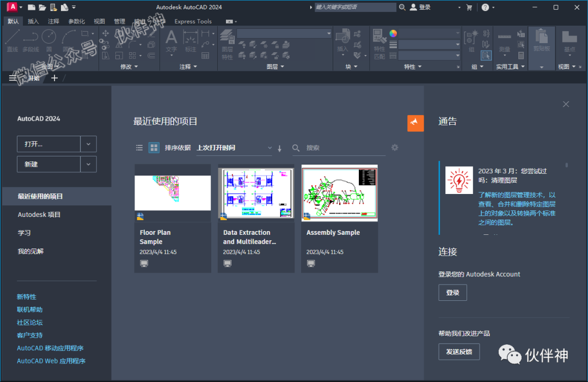Open the 插入 ribbon tab
The height and width of the screenshot is (382, 588).
tap(33, 21)
